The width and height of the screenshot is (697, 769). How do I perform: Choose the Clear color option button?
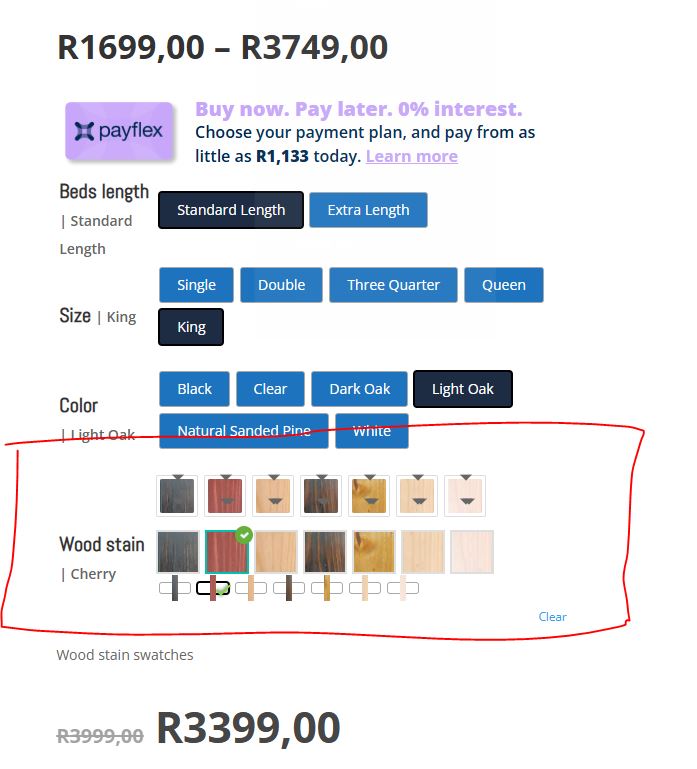(270, 389)
